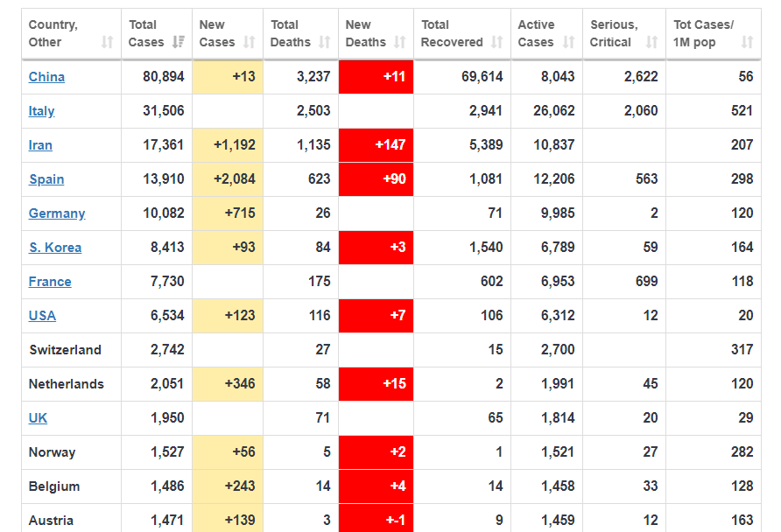This screenshot has height=532, width=781.
Task: Visit the S. Korea link
Action: click(x=55, y=248)
